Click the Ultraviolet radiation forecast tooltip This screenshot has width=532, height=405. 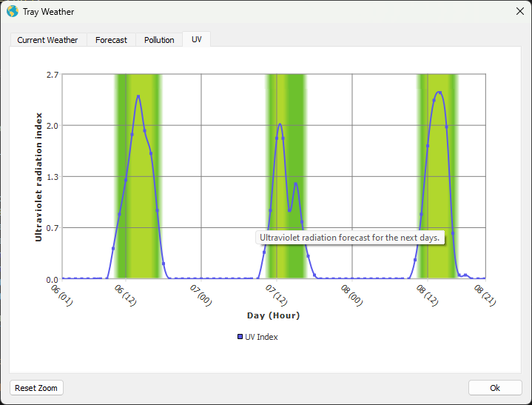pos(350,238)
